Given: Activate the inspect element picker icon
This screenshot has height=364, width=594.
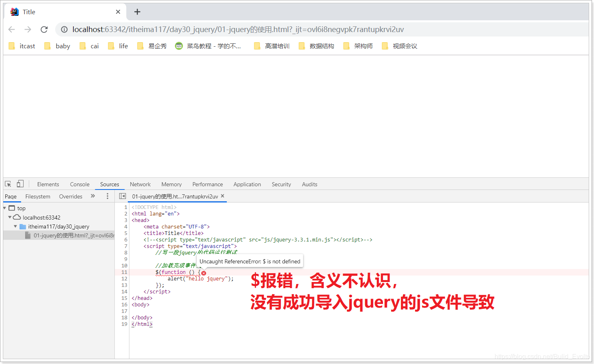Looking at the screenshot, I should 8,184.
